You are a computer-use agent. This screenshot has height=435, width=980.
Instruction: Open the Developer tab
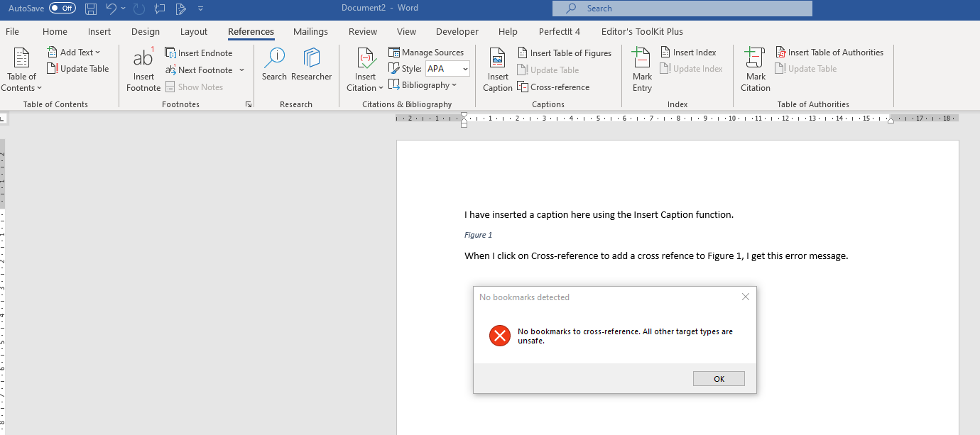coord(457,31)
